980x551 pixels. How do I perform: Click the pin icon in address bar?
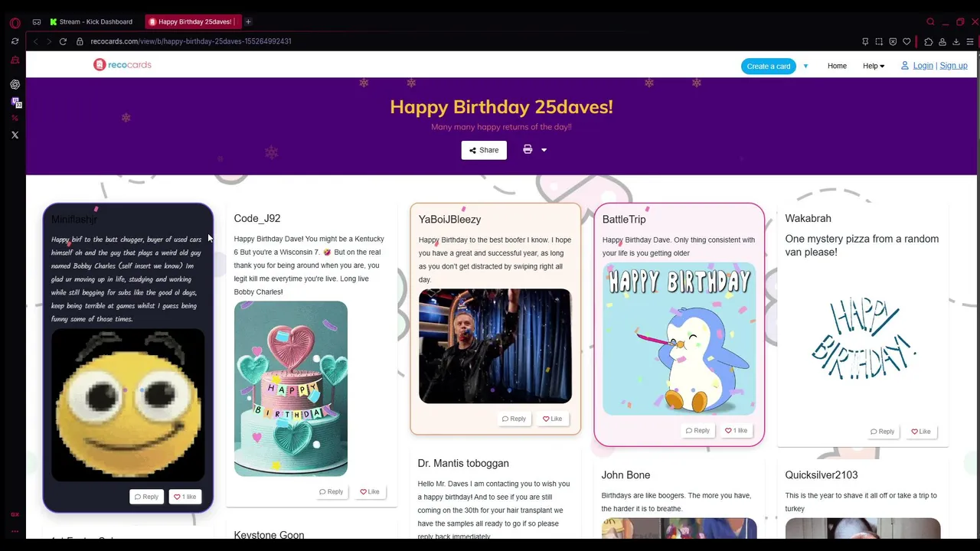click(865, 41)
